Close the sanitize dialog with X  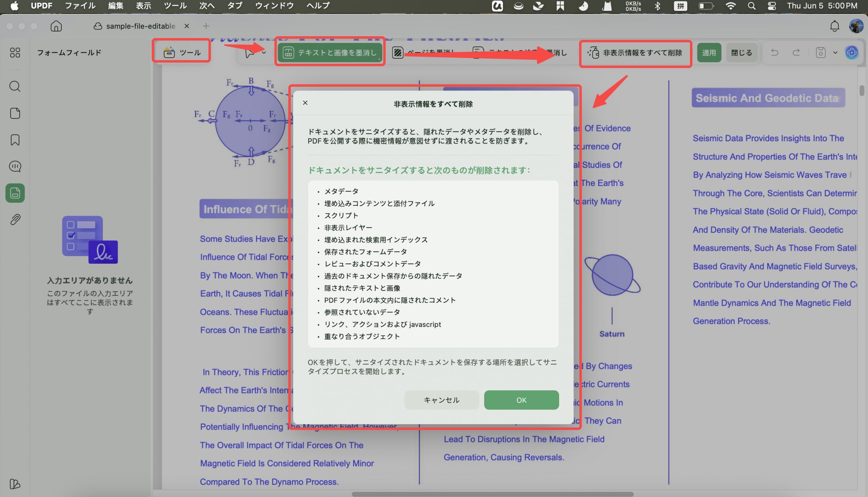coord(305,103)
